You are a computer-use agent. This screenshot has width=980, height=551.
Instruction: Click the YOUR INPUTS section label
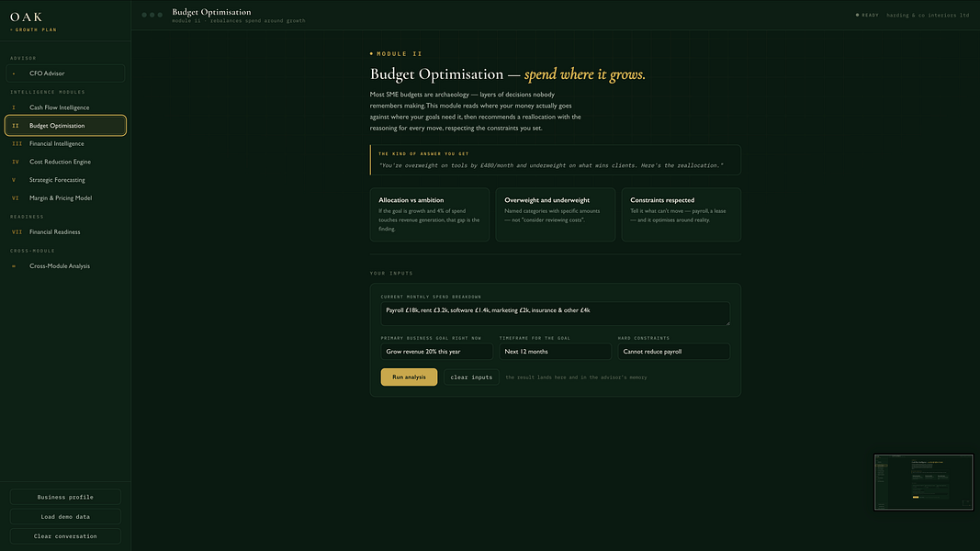pyautogui.click(x=391, y=273)
